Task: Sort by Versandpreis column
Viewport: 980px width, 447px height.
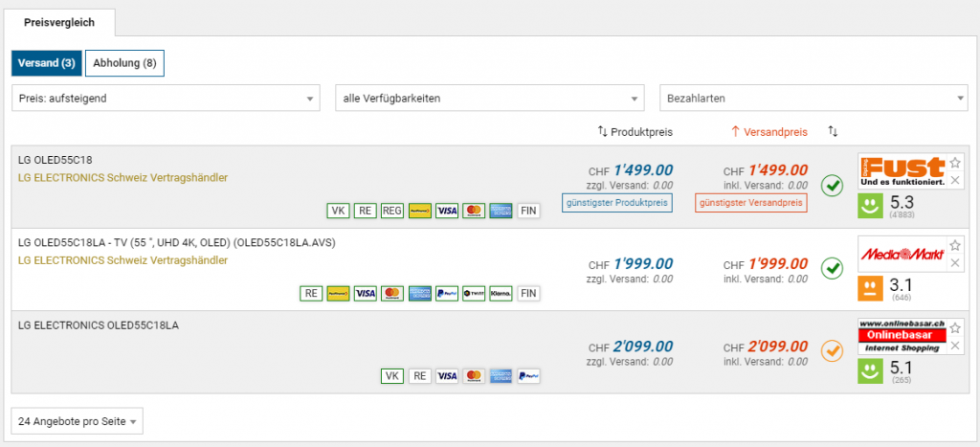Action: [x=769, y=132]
